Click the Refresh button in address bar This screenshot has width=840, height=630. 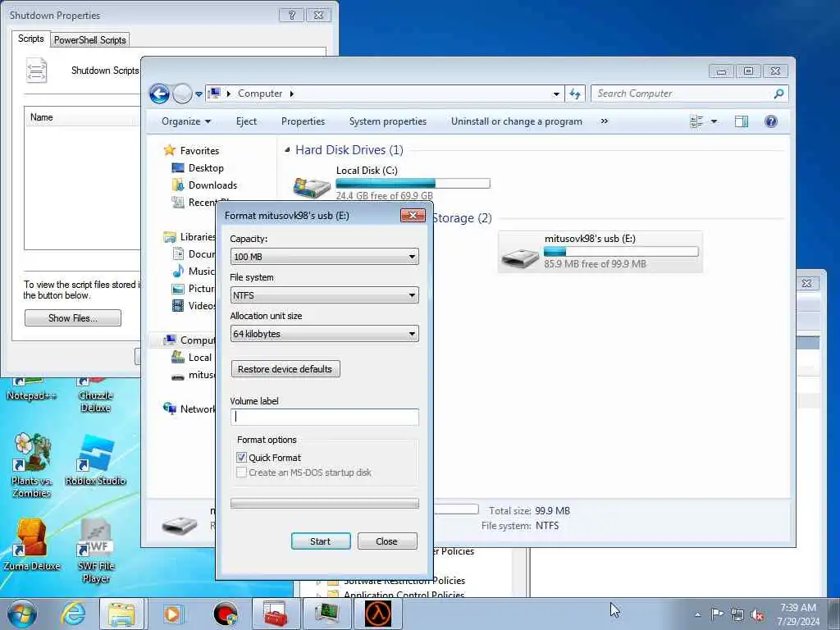[575, 94]
